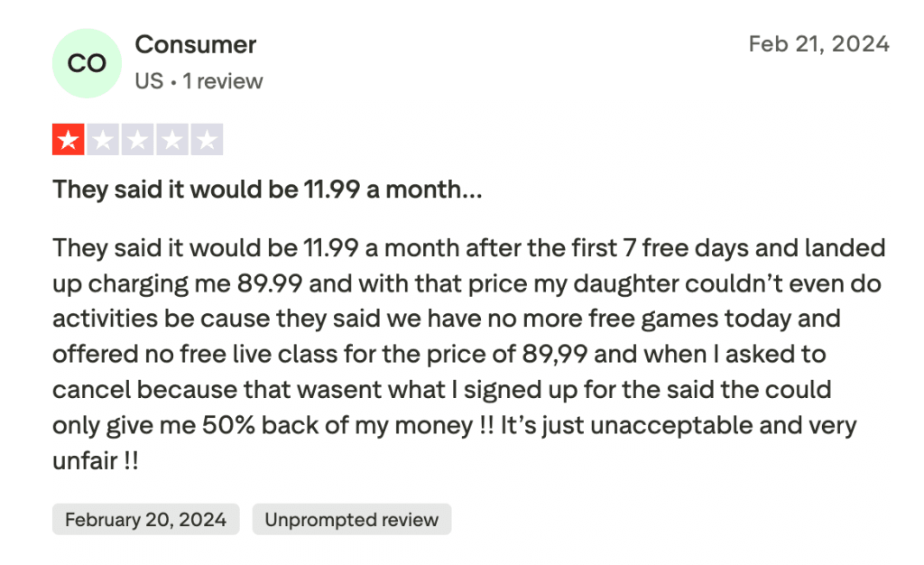Click the third gray rating star
924x565 pixels.
coord(137,140)
